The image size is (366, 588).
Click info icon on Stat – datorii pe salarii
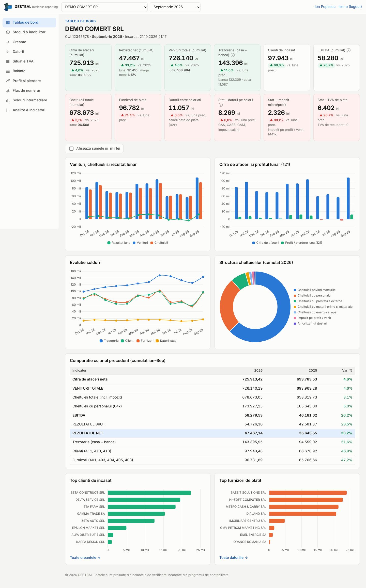tap(221, 105)
